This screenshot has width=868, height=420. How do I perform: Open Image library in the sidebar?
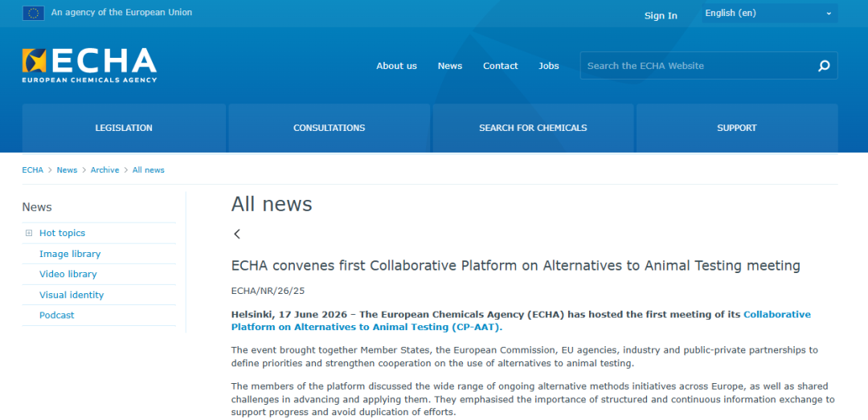pyautogui.click(x=70, y=254)
